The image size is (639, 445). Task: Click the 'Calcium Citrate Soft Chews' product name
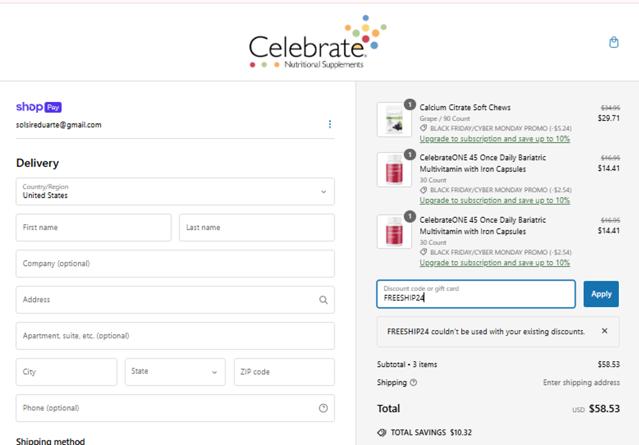tap(465, 108)
